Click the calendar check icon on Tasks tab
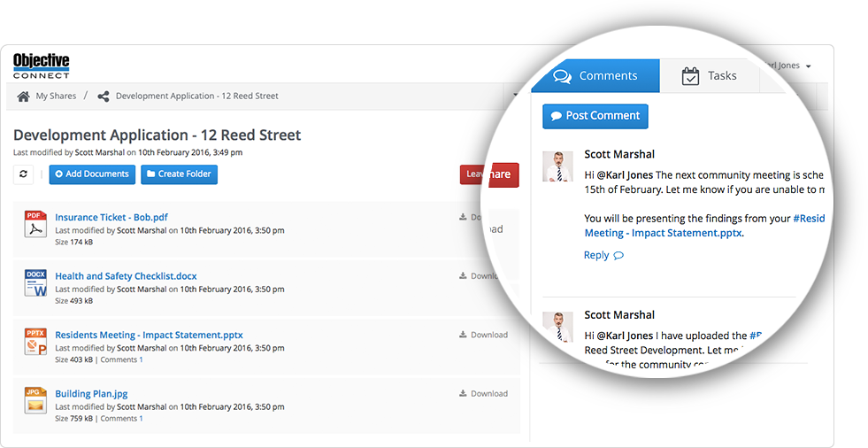868x448 pixels. point(690,76)
